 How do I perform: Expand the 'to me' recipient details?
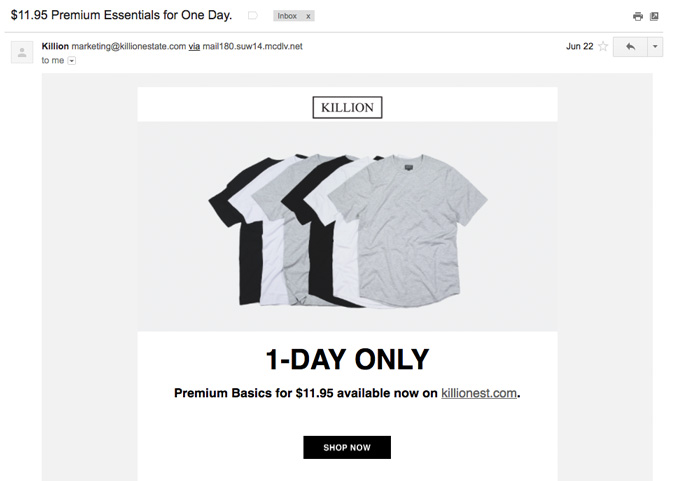72,61
